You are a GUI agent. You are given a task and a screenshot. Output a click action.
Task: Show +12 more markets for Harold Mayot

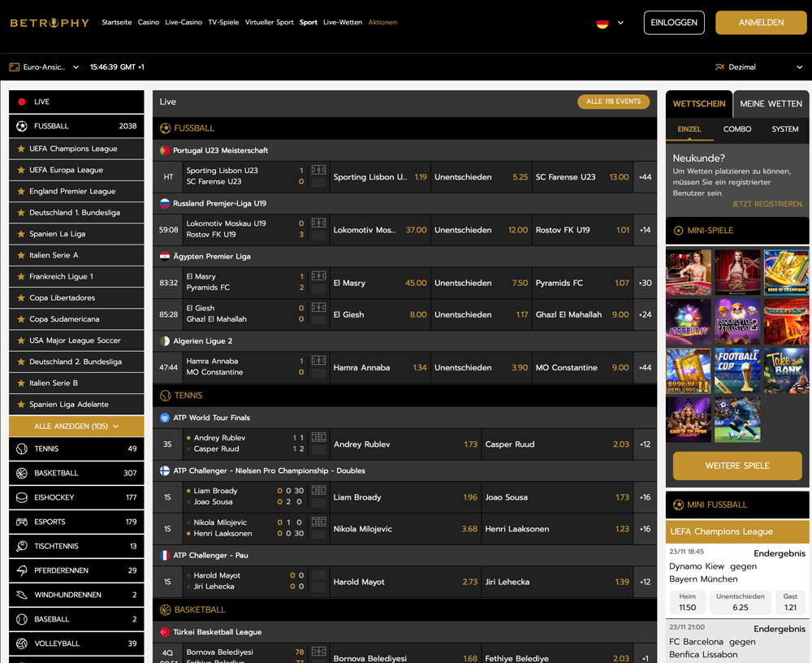point(645,582)
